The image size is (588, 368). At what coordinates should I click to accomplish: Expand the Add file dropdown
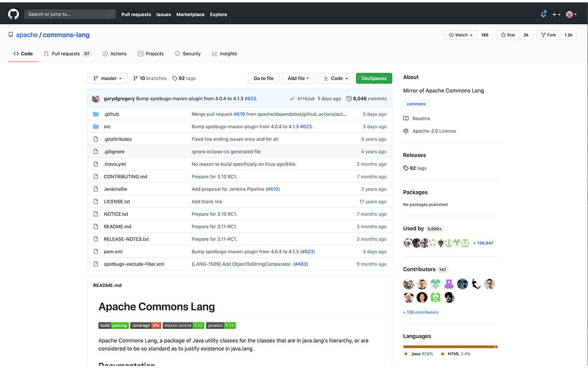point(298,78)
